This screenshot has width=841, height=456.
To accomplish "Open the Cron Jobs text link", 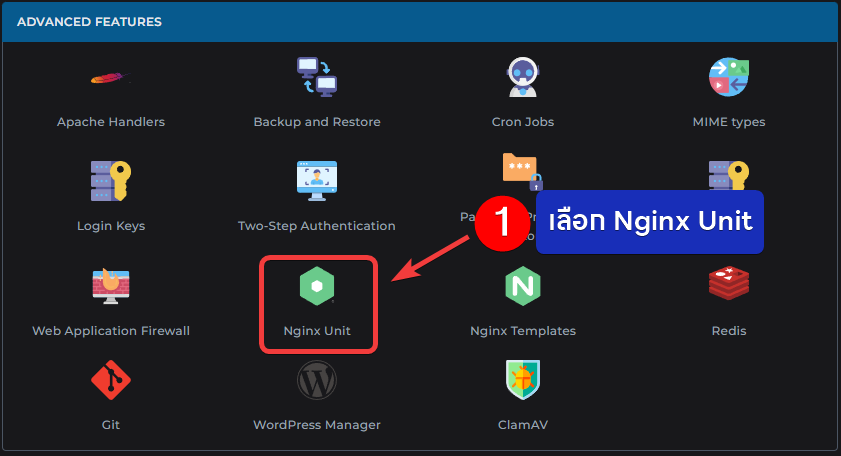I will coord(523,122).
